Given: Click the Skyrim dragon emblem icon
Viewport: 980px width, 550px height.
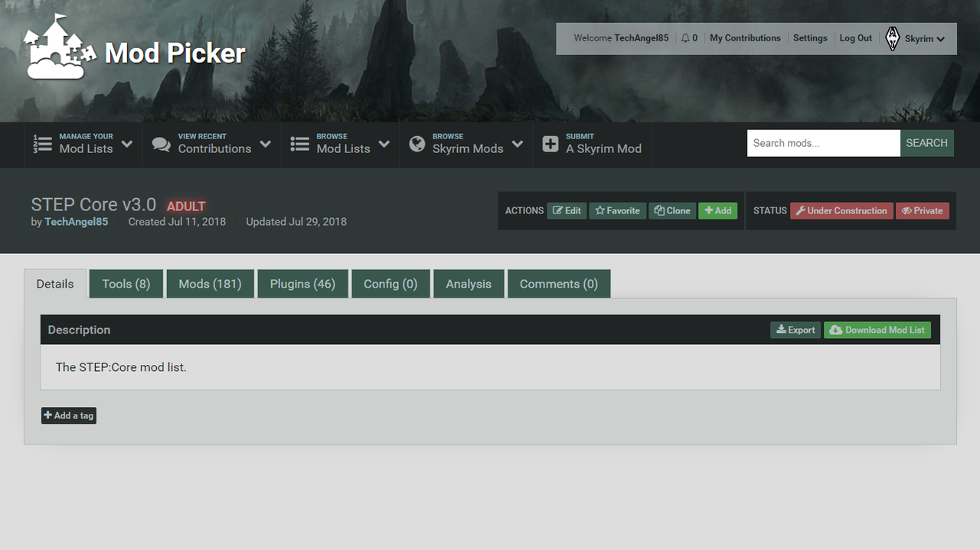Looking at the screenshot, I should 893,38.
